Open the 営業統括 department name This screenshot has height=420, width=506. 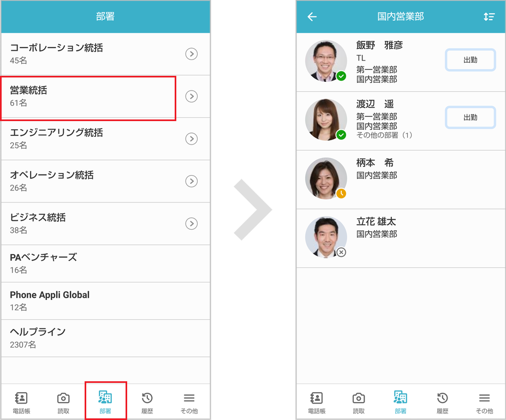(28, 91)
